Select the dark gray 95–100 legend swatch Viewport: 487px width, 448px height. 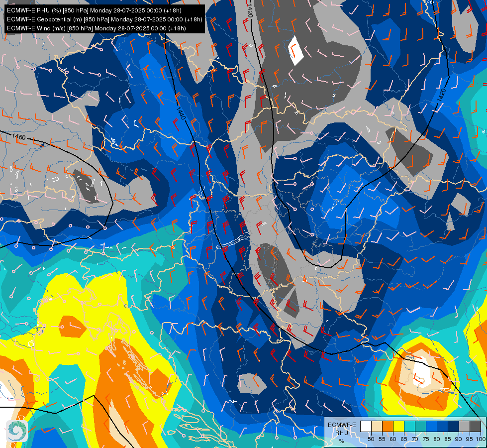476,426
